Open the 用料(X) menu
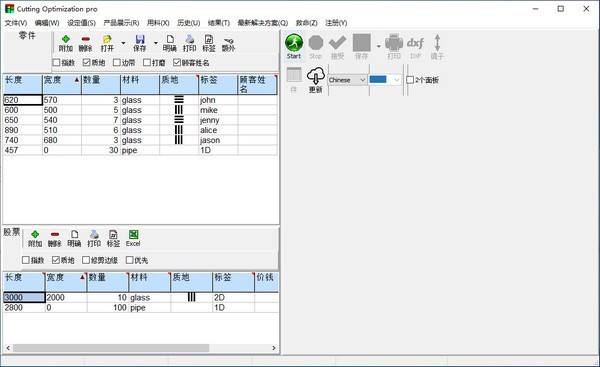 tap(158, 23)
